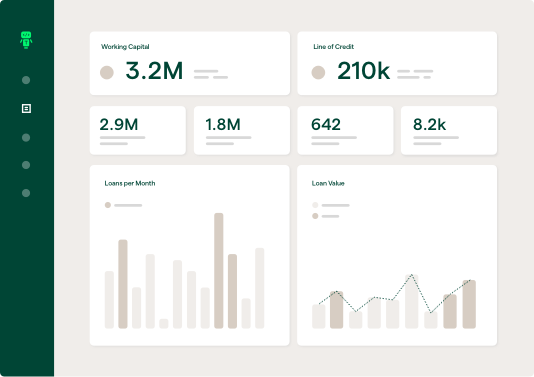This screenshot has width=534, height=377.
Task: Open the square document icon in sidebar
Action: pyautogui.click(x=26, y=109)
